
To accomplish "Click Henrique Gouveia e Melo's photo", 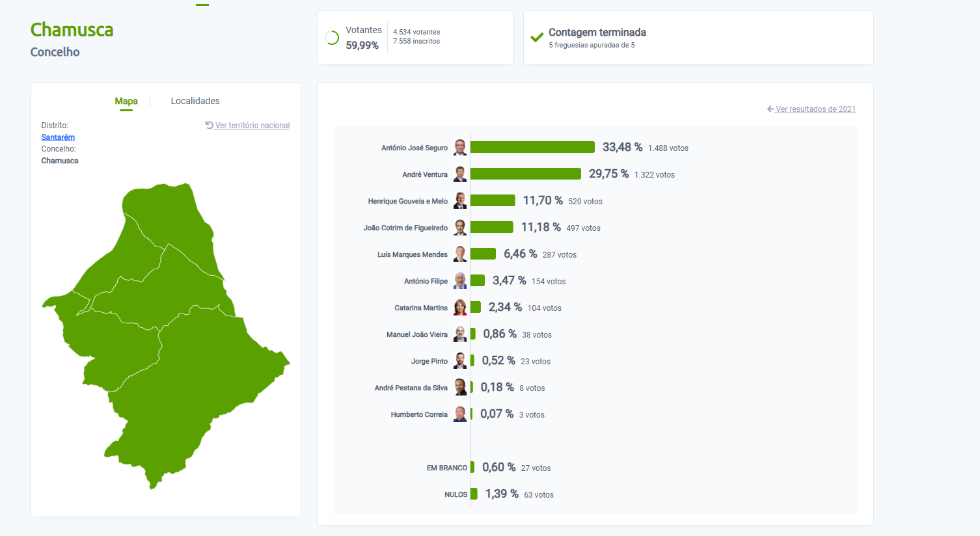I will pos(460,201).
